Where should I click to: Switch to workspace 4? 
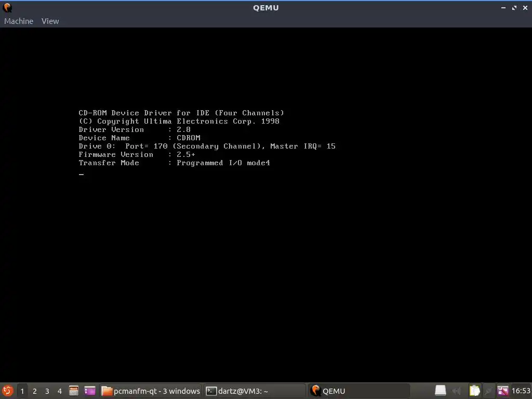[x=60, y=391]
